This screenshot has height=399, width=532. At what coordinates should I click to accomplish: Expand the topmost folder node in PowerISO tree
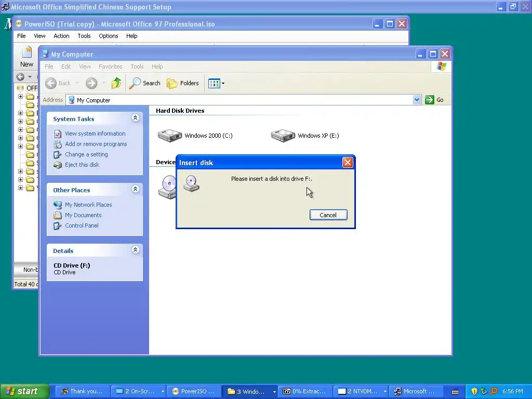(x=20, y=96)
